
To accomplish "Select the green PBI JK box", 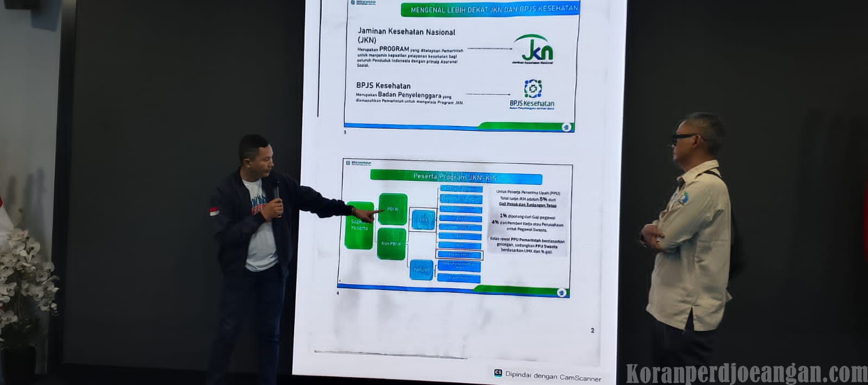I will click(393, 209).
